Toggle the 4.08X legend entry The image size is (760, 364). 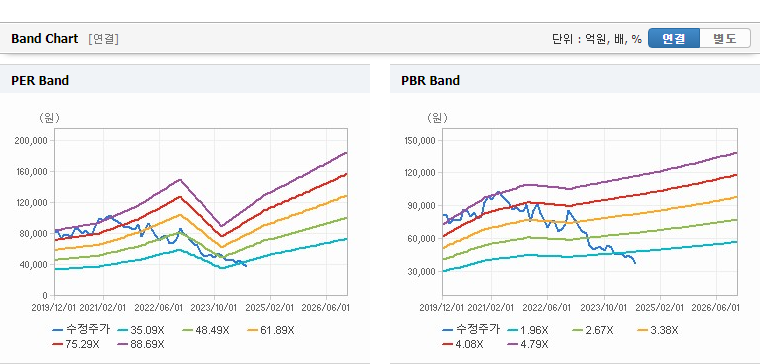tap(463, 344)
